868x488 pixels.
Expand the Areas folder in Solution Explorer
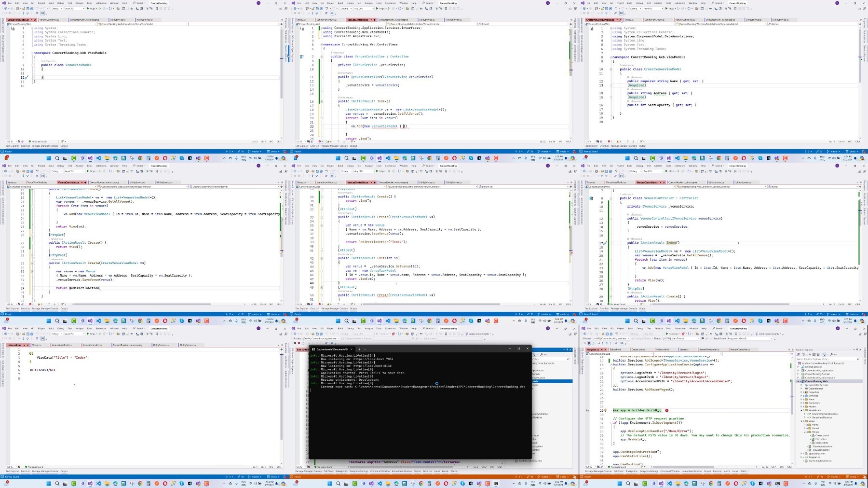801,399
